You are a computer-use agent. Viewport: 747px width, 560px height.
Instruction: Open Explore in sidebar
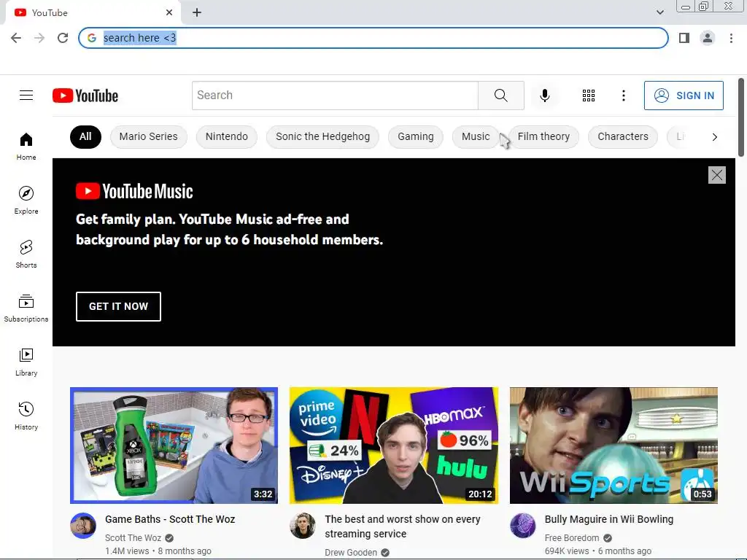pyautogui.click(x=26, y=201)
